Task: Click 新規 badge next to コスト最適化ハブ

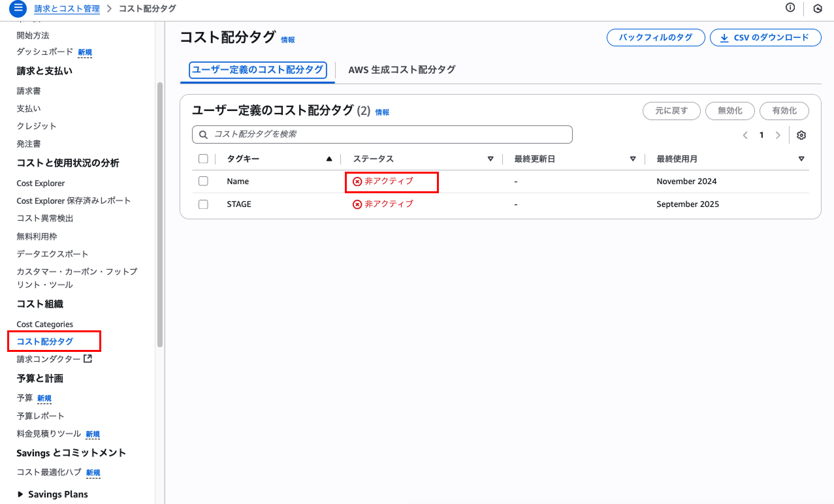Action: click(x=93, y=473)
